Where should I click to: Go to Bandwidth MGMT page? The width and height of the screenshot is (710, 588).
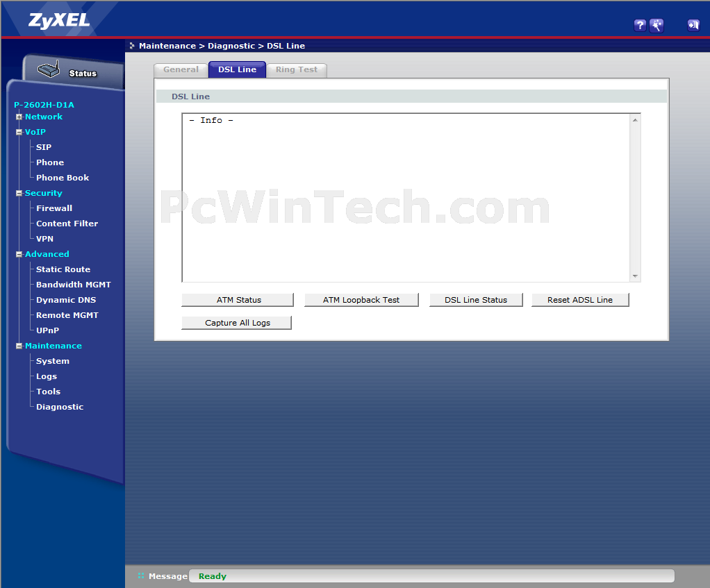point(74,285)
